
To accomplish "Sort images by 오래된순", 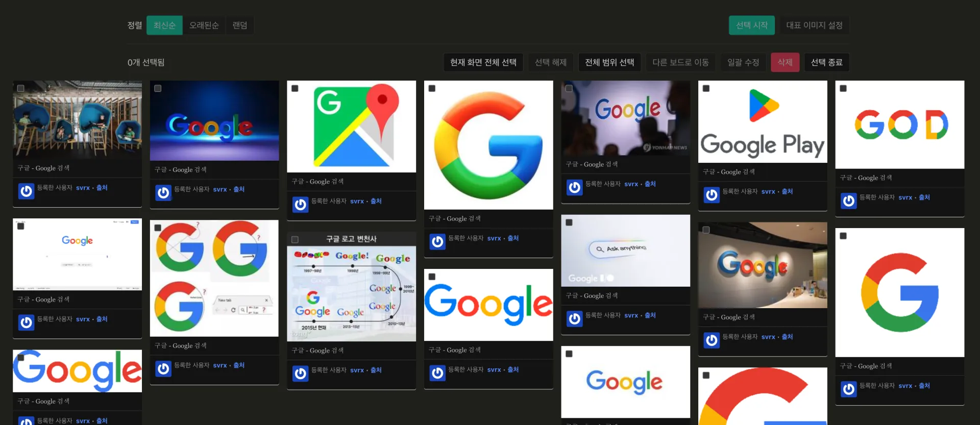I will pyautogui.click(x=204, y=25).
